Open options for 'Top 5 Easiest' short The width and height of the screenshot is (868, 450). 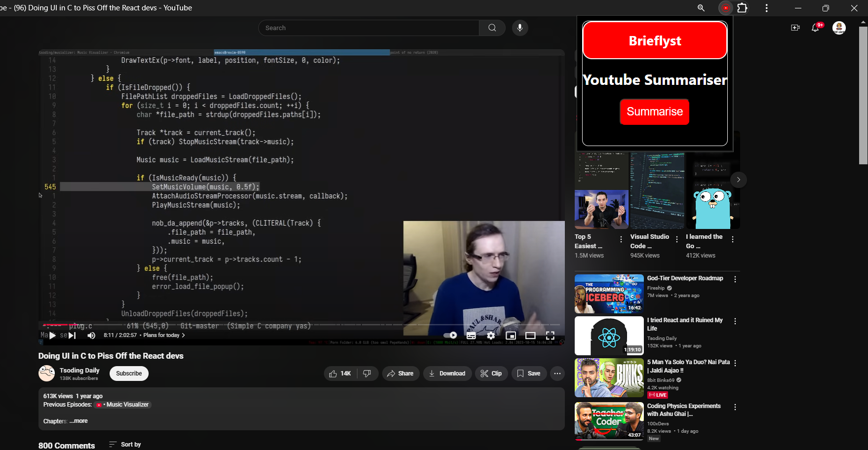click(621, 239)
